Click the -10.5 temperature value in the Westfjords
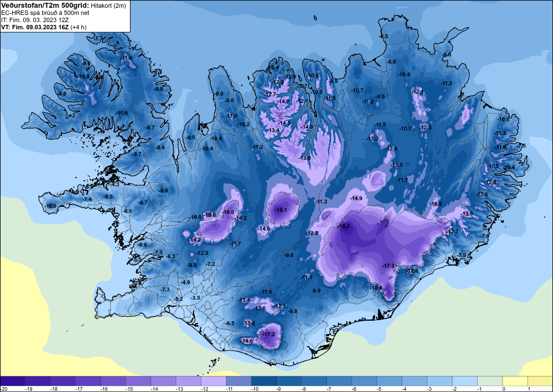 84,76
